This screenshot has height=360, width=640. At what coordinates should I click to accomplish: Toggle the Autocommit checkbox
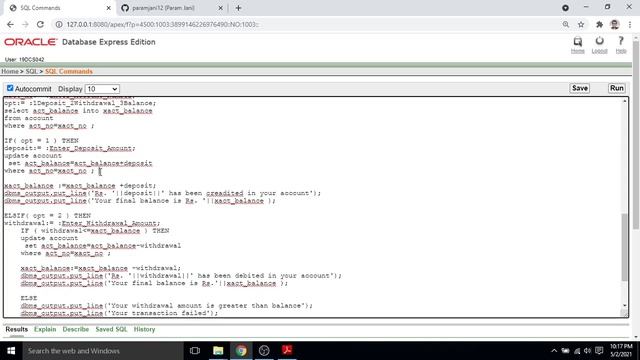click(x=10, y=88)
